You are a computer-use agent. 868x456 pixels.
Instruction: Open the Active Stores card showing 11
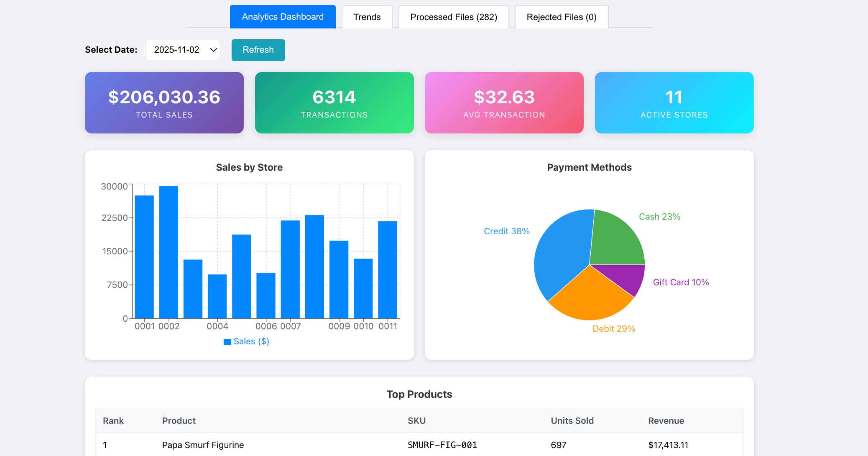click(674, 102)
